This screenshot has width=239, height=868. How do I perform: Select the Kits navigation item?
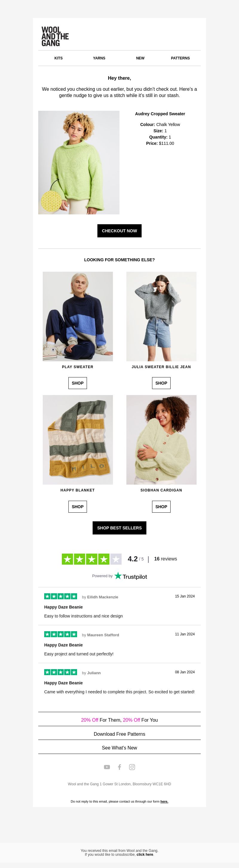(58, 58)
